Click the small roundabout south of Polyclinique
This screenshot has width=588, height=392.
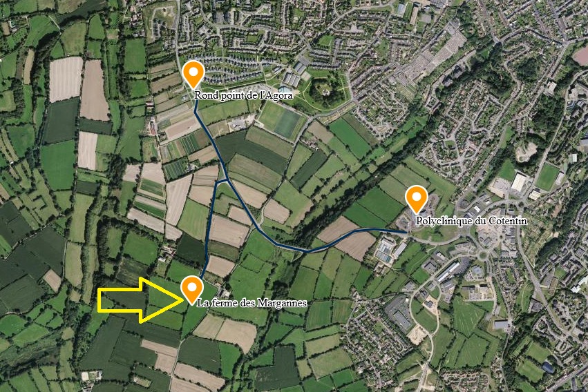[484, 256]
